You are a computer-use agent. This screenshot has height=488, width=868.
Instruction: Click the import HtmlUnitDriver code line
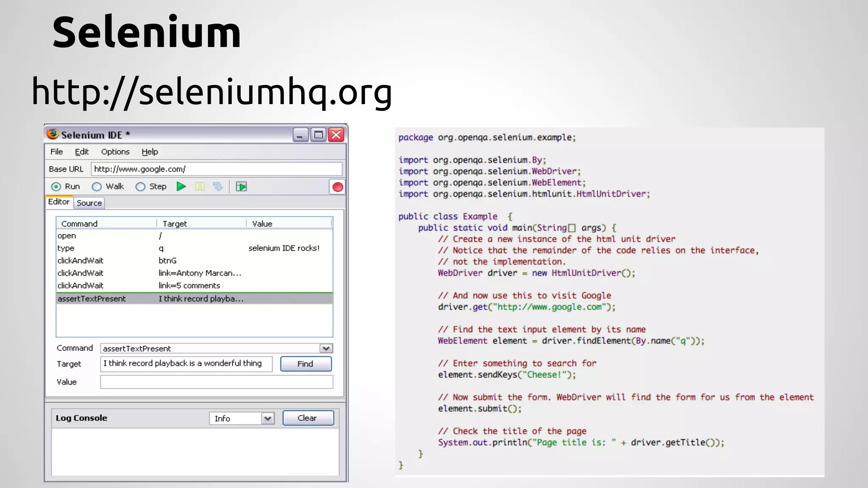[524, 194]
